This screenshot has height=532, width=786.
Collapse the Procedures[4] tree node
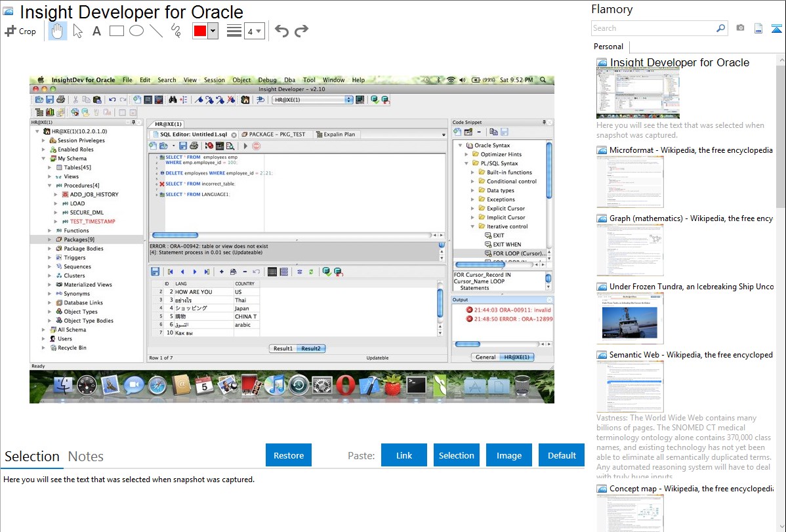pyautogui.click(x=50, y=186)
